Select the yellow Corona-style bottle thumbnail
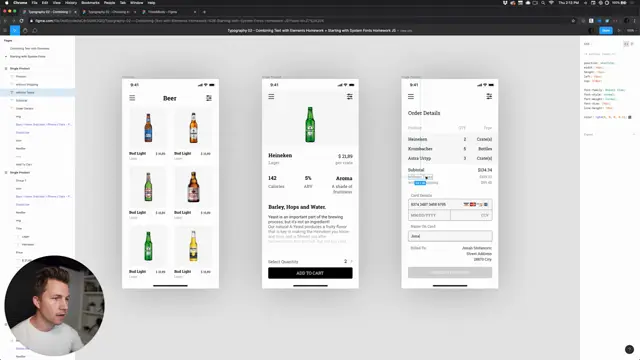640x360 pixels. coord(193,246)
